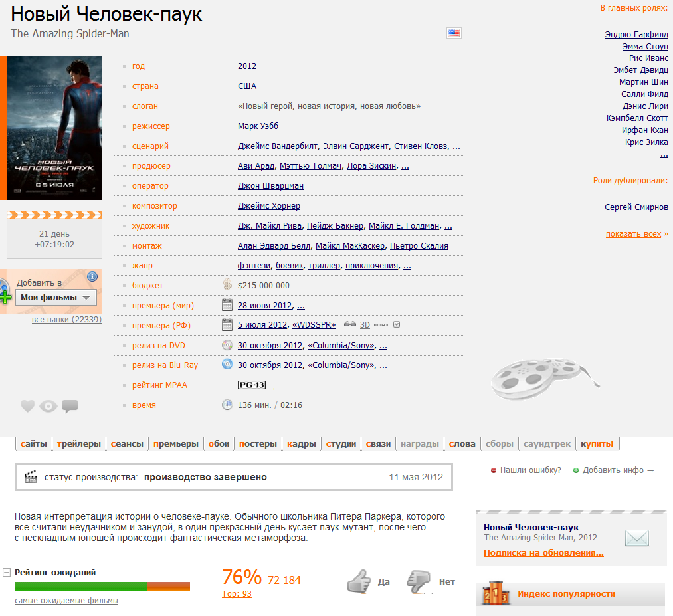673x616 pixels.
Task: Click the IMAX logo icon
Action: 381,325
